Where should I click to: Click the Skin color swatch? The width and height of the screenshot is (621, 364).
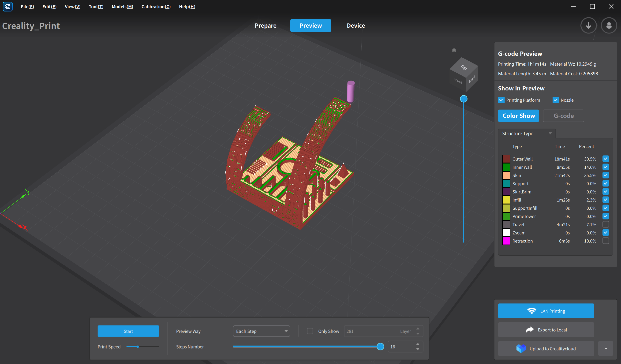coord(506,175)
